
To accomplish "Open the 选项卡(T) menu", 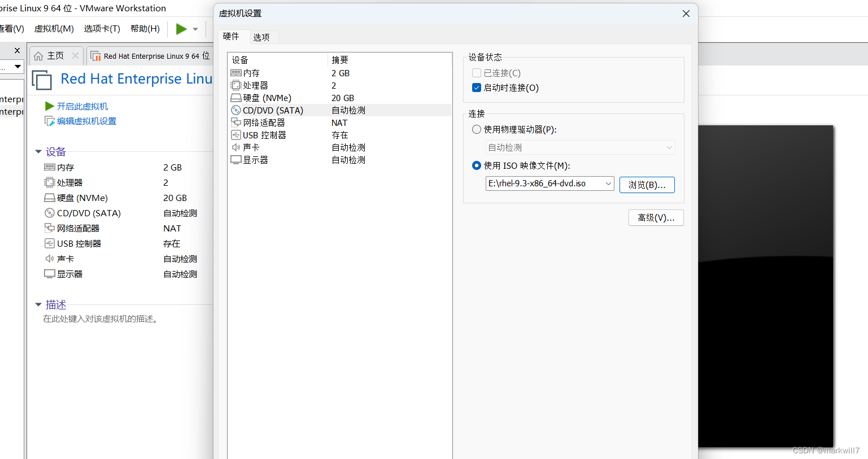I will pyautogui.click(x=102, y=29).
